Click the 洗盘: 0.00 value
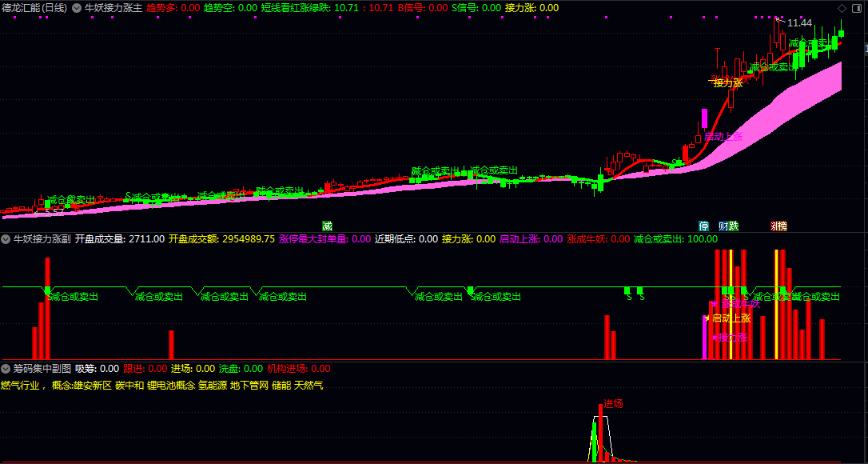The width and height of the screenshot is (868, 464). (241, 369)
